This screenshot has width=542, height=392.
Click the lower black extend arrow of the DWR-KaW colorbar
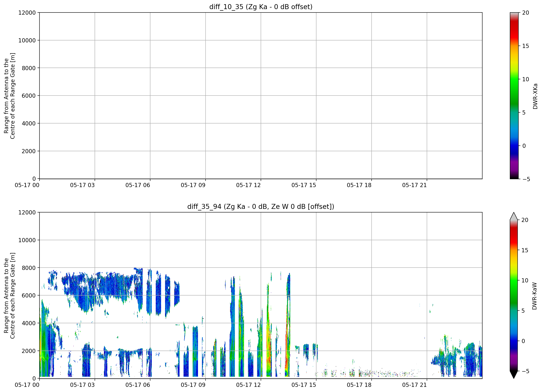(514, 375)
